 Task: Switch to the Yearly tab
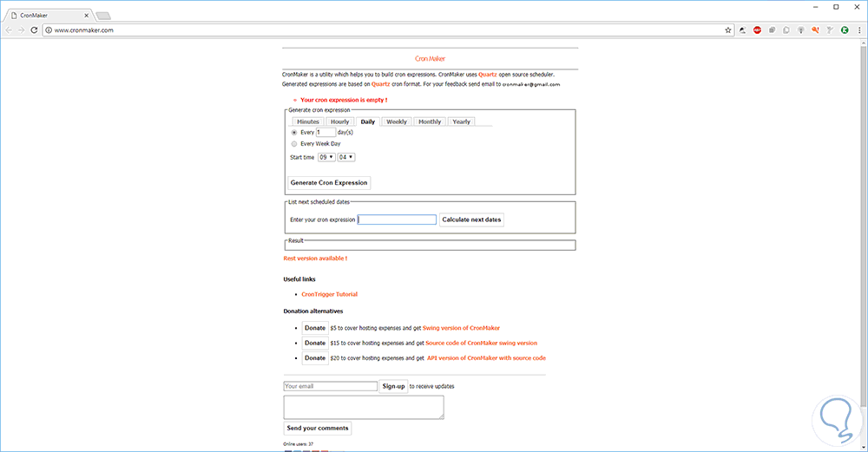[461, 121]
